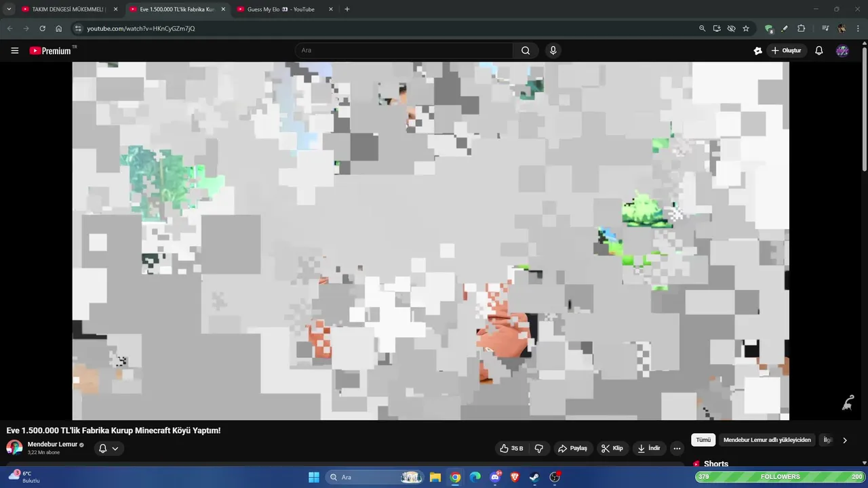Open the green shield extension
Screen dimensions: 868x488
click(x=768, y=28)
